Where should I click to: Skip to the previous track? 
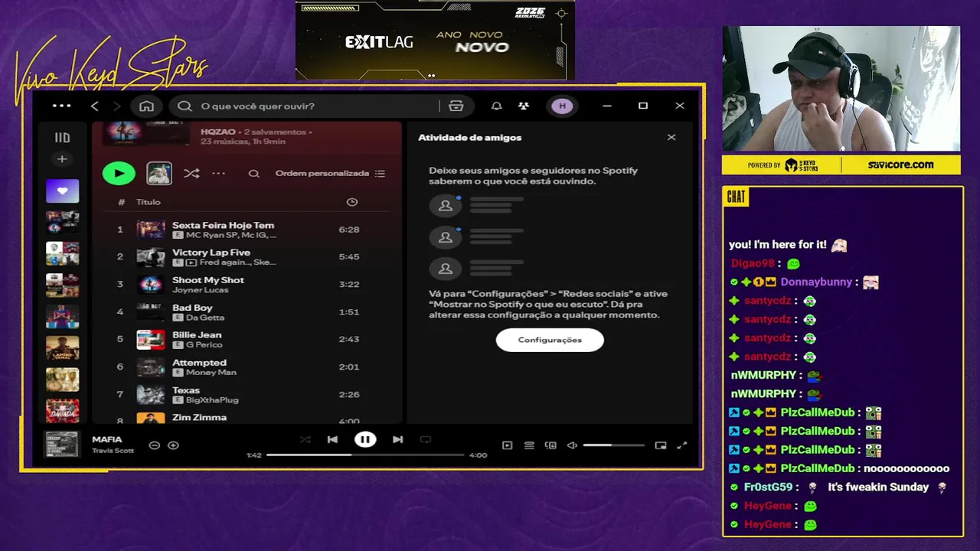(x=332, y=439)
